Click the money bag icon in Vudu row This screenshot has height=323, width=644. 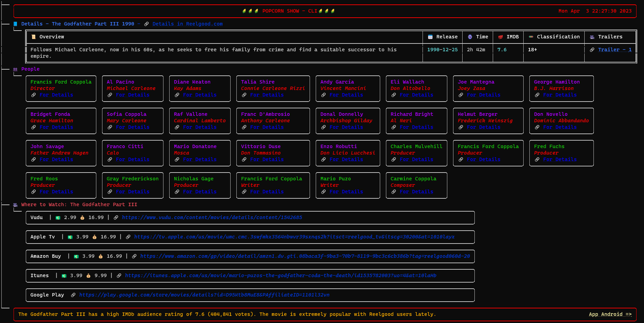pos(82,218)
